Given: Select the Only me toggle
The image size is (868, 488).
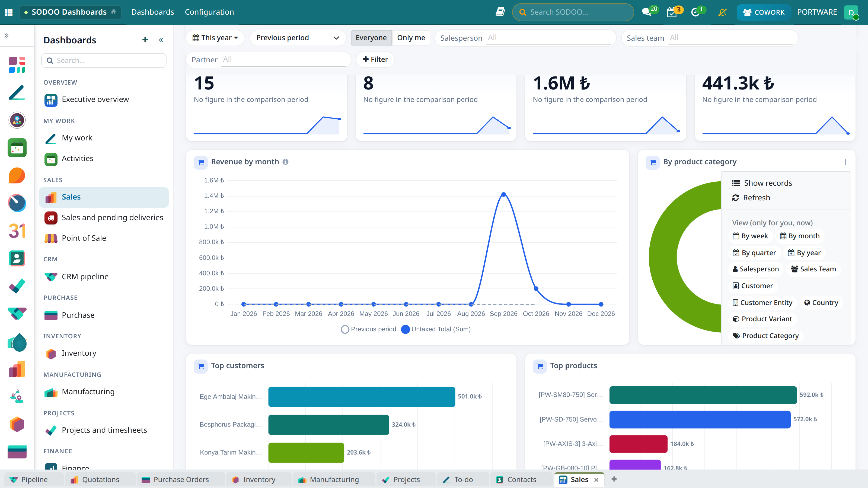Looking at the screenshot, I should [x=411, y=38].
